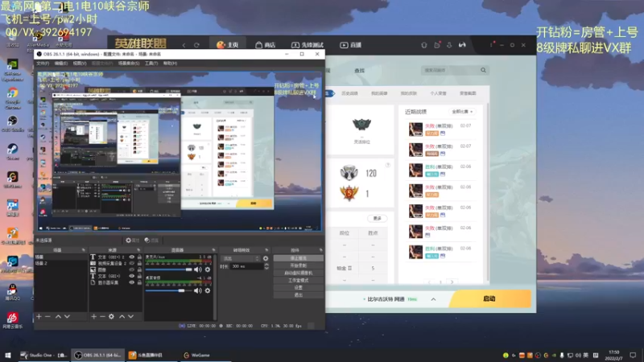The image size is (644, 362).
Task: Open 麦克风/Aux audio settings gear
Action: [208, 269]
